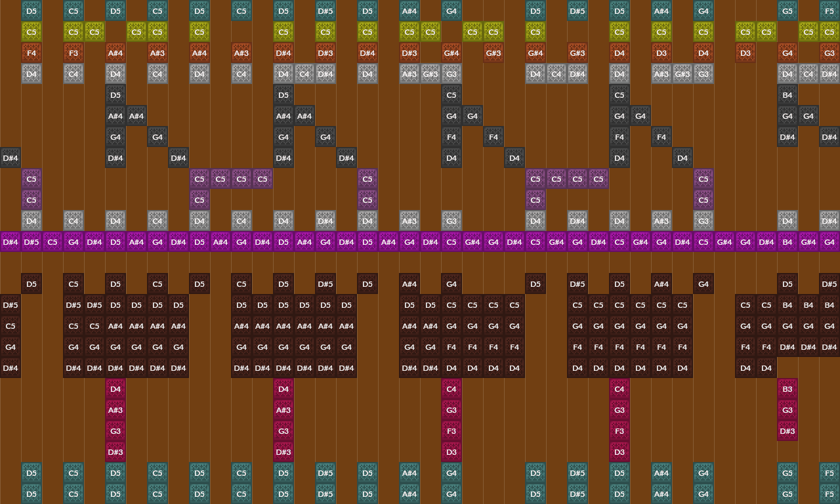Click the brown B4 note in the right cluster

(x=787, y=305)
